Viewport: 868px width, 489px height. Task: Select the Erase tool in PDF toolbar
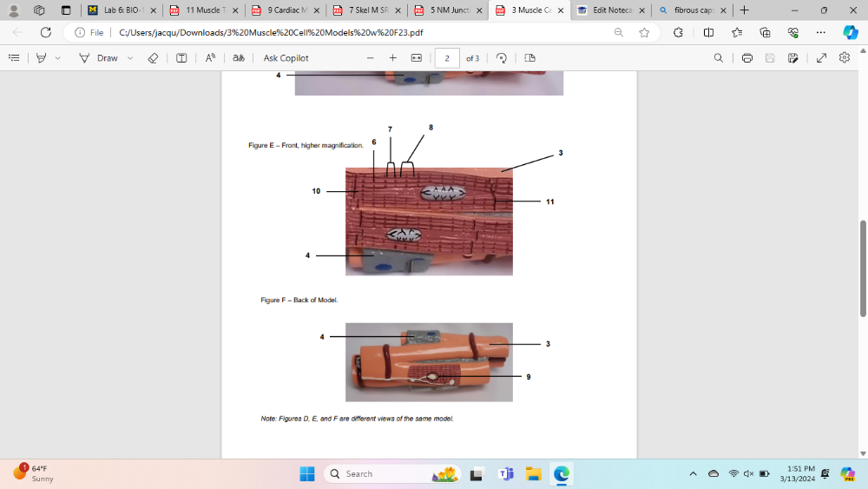tap(153, 58)
